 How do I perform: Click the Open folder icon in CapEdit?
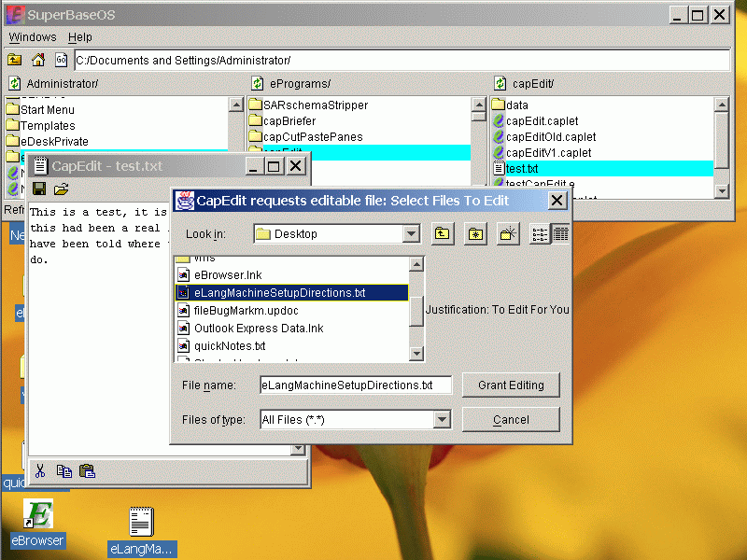(x=62, y=189)
